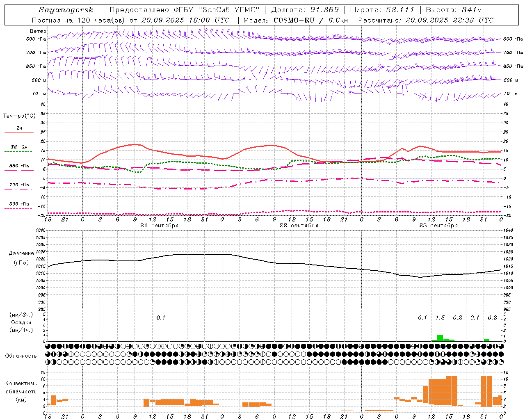525x420 pixels.
Task: Select the Долгота: 91.369 header field
Action: [305, 10]
